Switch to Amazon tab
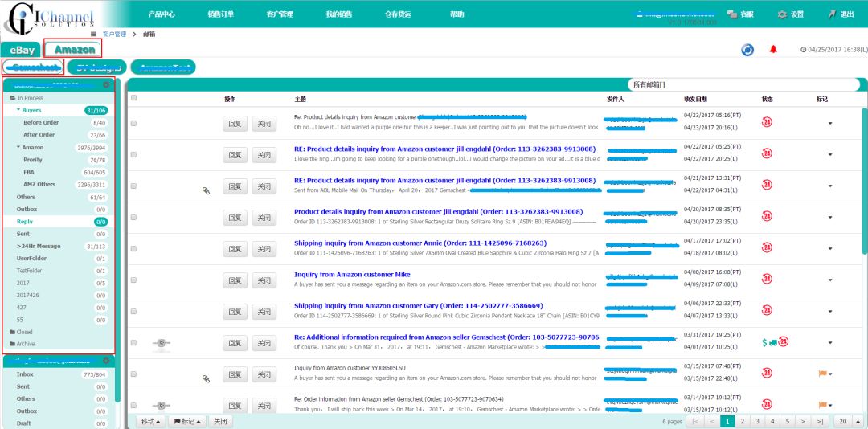868x429 pixels. click(x=74, y=50)
